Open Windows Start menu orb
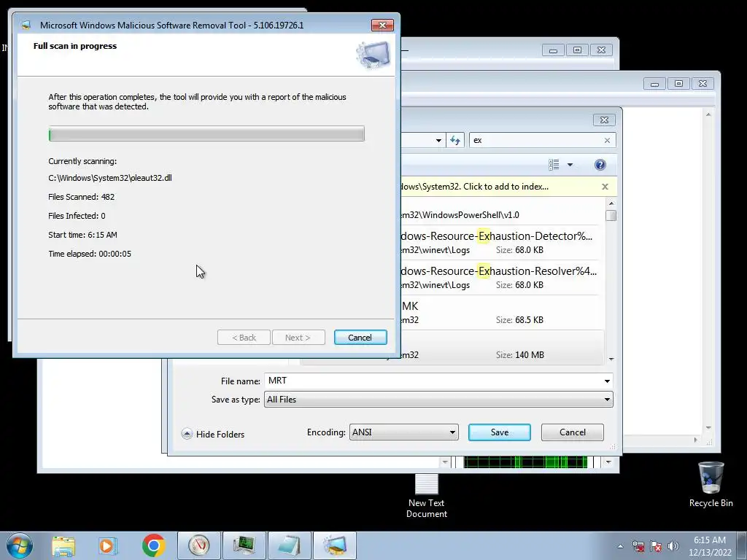 (x=20, y=545)
